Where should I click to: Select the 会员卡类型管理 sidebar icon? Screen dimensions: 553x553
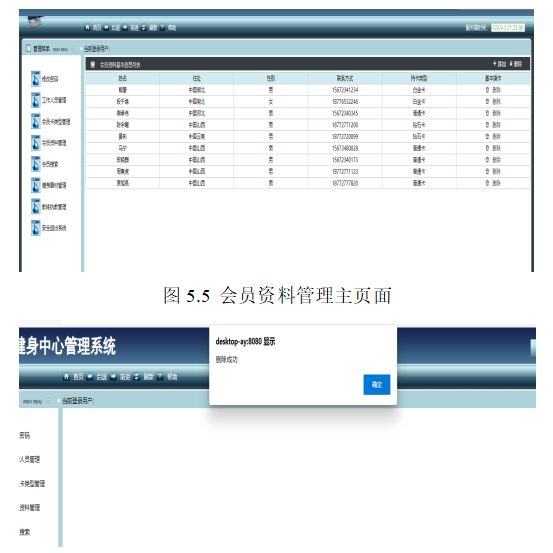tap(36, 122)
